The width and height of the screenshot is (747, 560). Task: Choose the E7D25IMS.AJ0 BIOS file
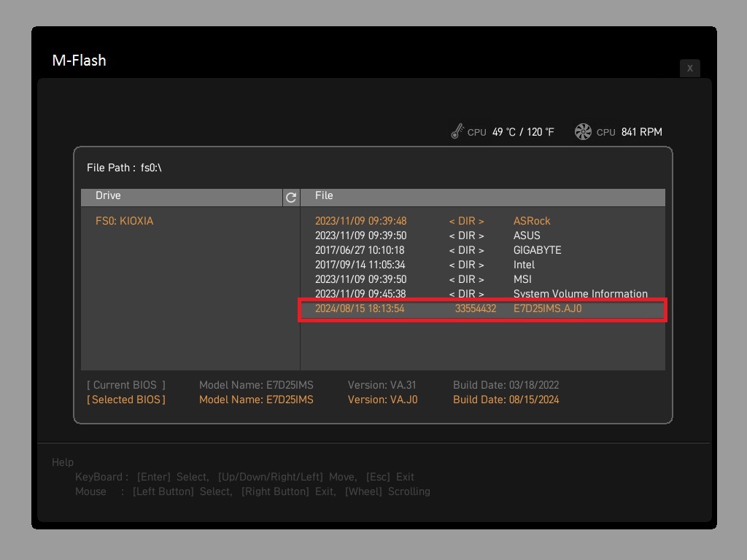[x=547, y=308]
